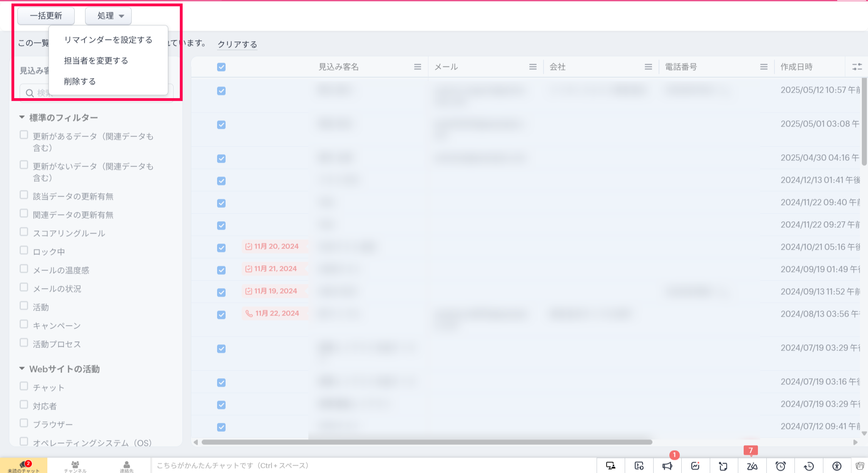The image size is (868, 473).
Task: Open the alarm clock reminders icon
Action: [x=780, y=466]
